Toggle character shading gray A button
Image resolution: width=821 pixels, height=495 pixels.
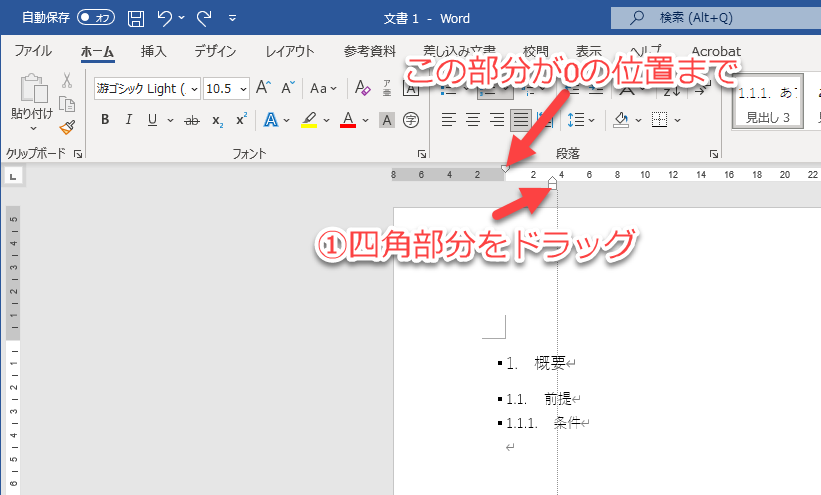click(386, 120)
